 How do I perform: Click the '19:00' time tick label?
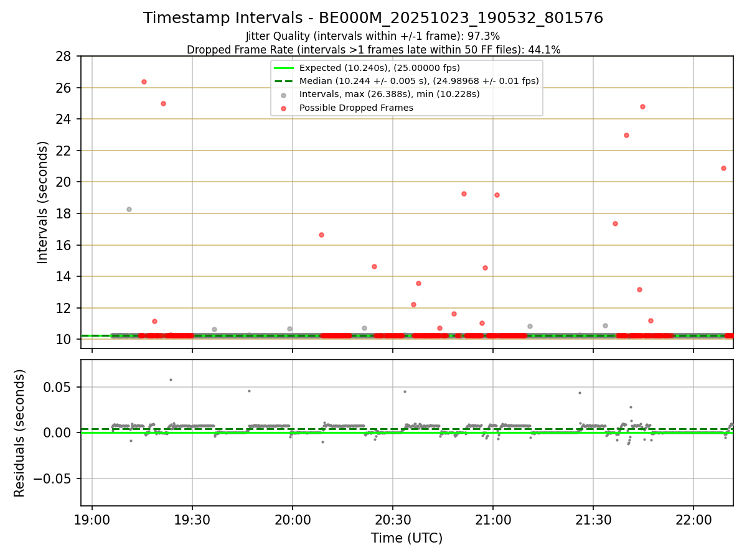[92, 520]
